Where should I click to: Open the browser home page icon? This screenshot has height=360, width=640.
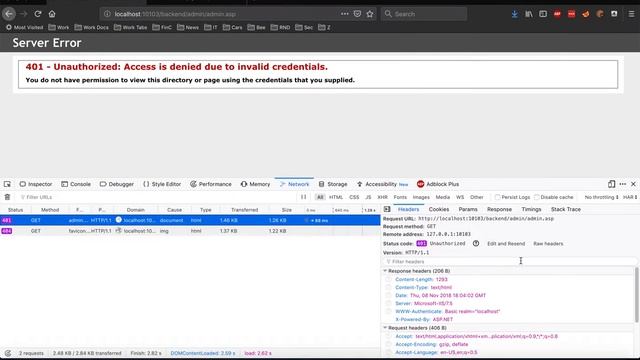[x=52, y=14]
